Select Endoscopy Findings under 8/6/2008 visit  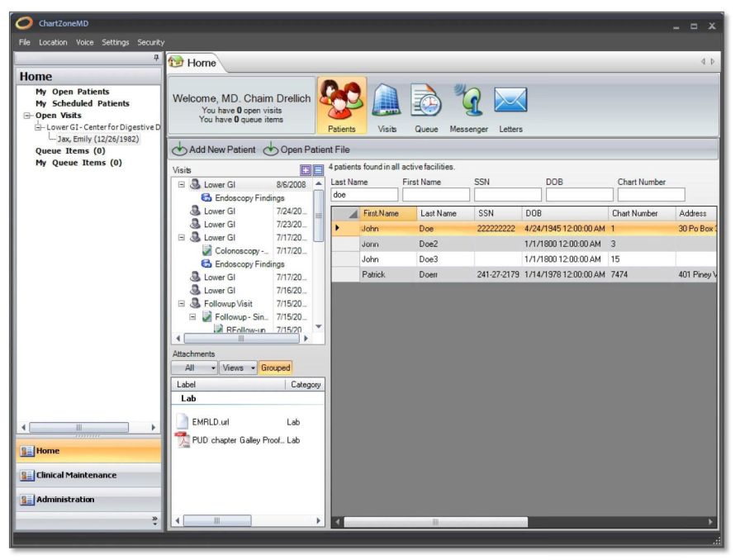click(244, 198)
